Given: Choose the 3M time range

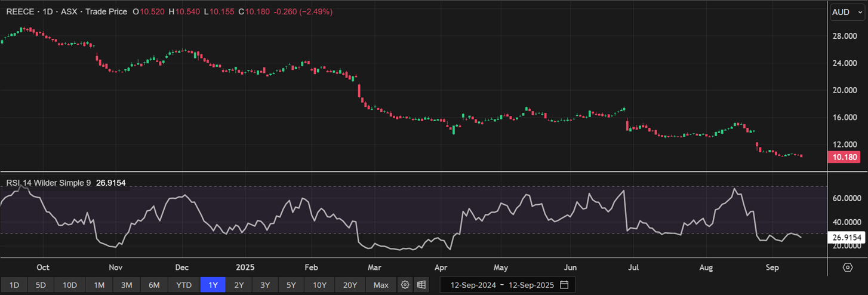Looking at the screenshot, I should pyautogui.click(x=127, y=285).
